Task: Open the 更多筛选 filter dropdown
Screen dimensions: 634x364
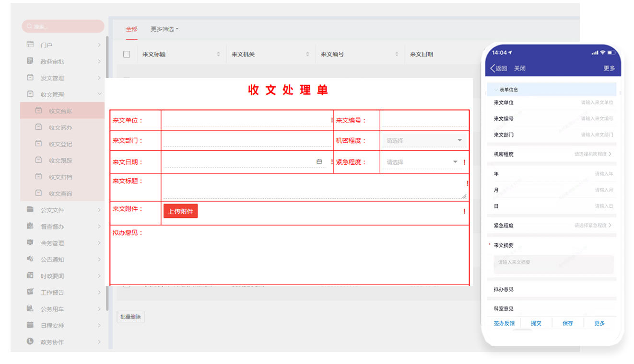Action: [x=164, y=29]
